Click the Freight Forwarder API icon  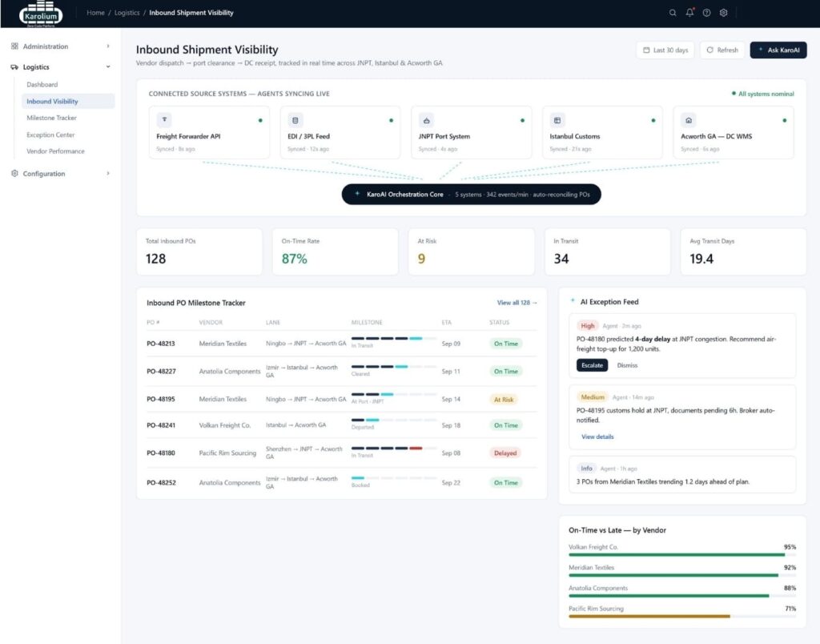164,120
